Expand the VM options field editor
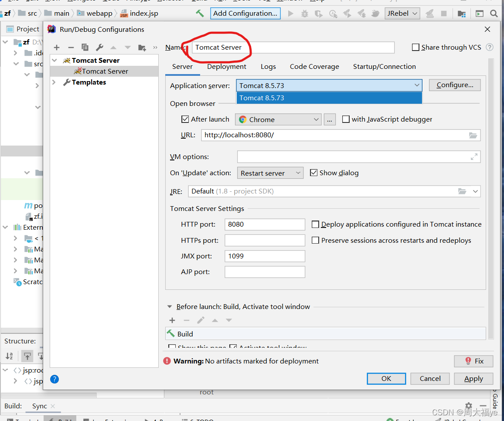The width and height of the screenshot is (504, 421). pyautogui.click(x=474, y=157)
